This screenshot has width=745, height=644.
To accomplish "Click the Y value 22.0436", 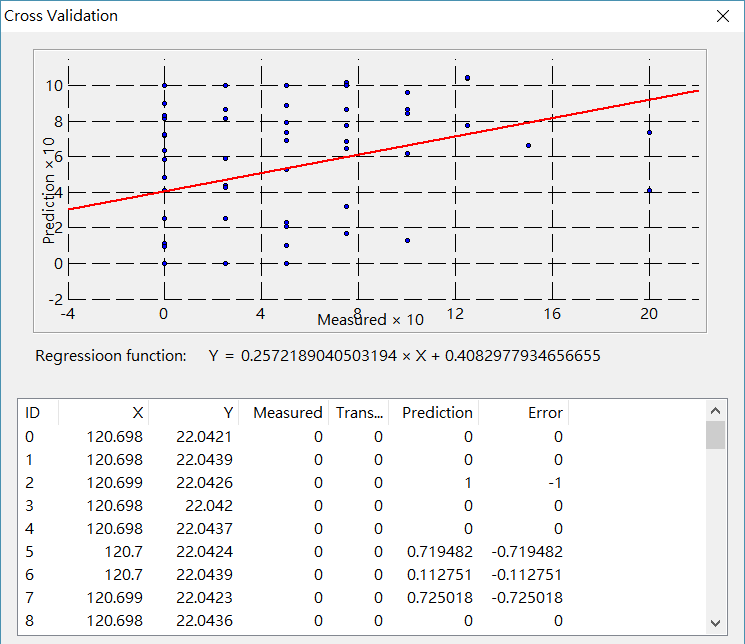I will pyautogui.click(x=204, y=621).
